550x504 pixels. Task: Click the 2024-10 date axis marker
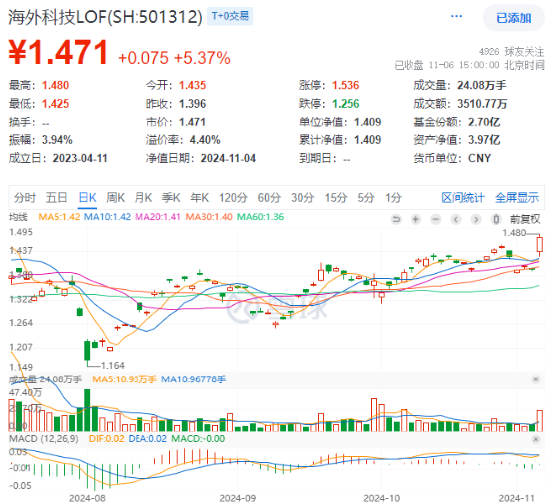(x=381, y=498)
